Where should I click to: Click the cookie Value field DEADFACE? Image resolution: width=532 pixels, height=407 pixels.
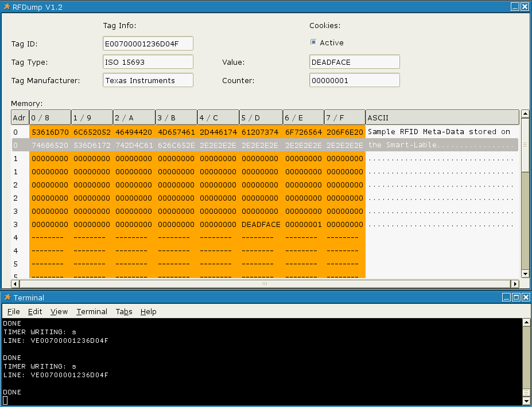tap(355, 62)
